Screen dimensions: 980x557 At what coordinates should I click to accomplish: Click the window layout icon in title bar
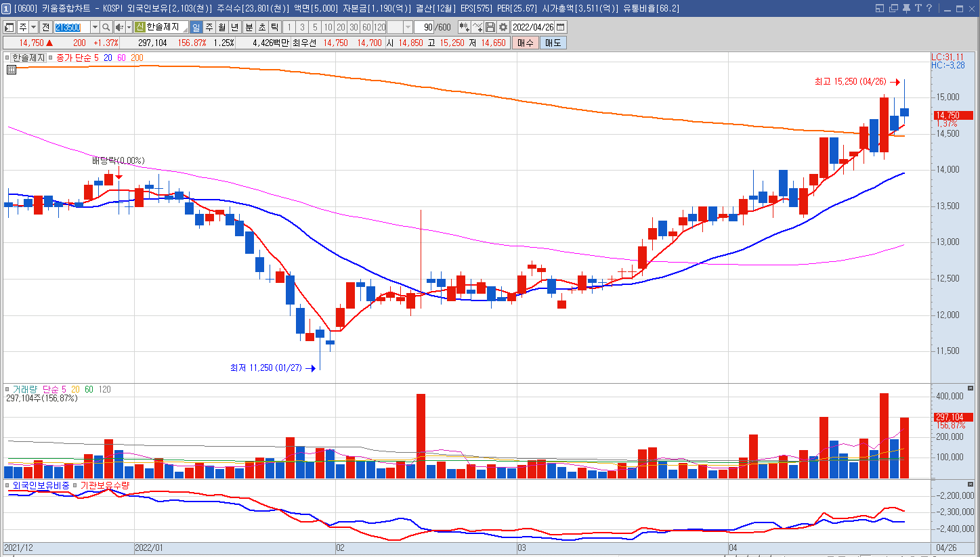click(880, 8)
